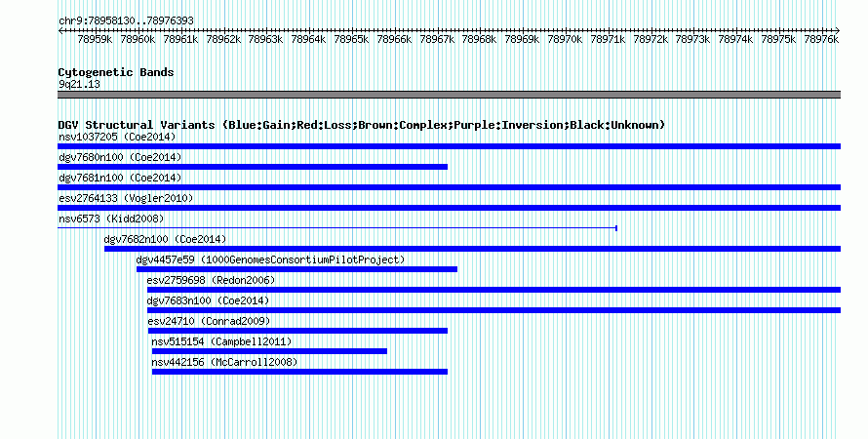Select the blue bar under esv2759698
This screenshot has width=868, height=439.
point(493,290)
